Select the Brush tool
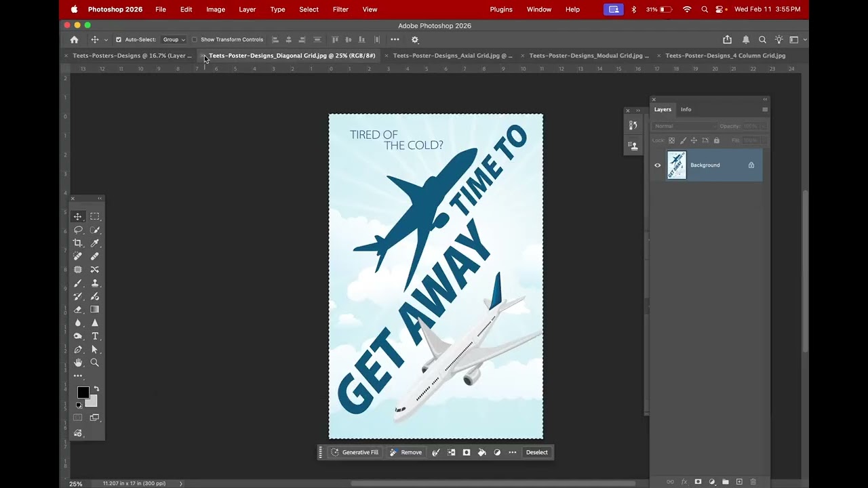This screenshot has height=488, width=868. tap(78, 283)
